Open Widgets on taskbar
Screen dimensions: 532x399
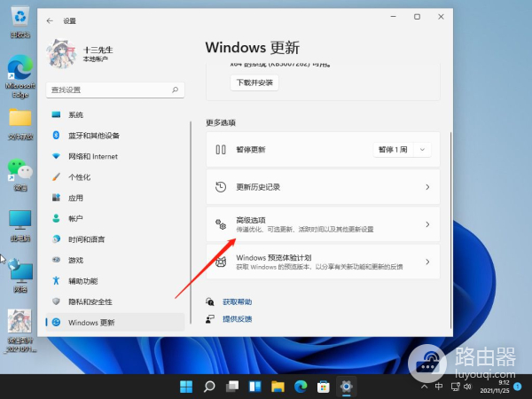(x=254, y=387)
